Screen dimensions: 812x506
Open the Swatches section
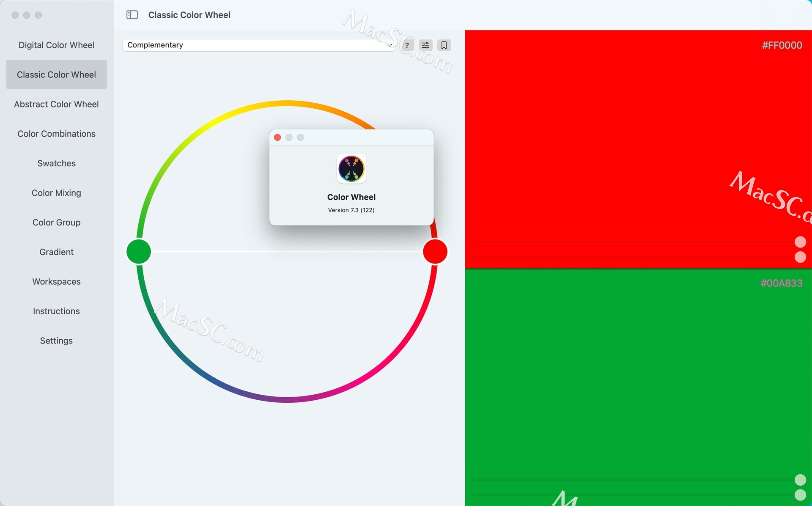tap(56, 163)
